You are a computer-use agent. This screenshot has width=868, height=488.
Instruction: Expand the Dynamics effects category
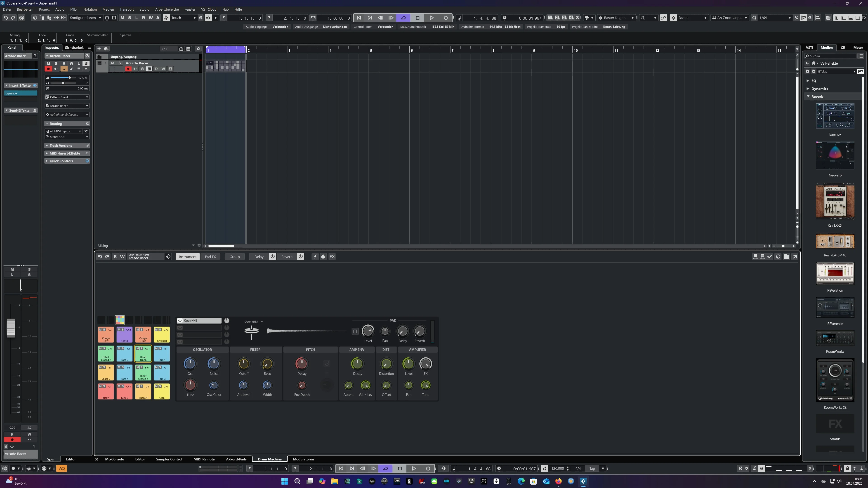pyautogui.click(x=808, y=89)
